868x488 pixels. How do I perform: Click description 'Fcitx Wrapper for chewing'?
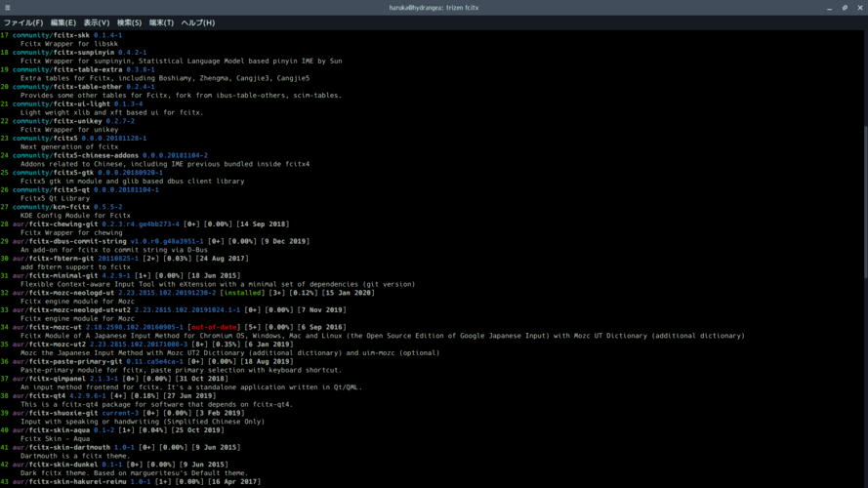point(71,232)
